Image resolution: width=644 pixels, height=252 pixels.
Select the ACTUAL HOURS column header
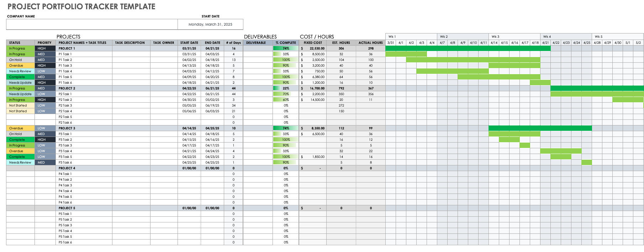pyautogui.click(x=370, y=43)
